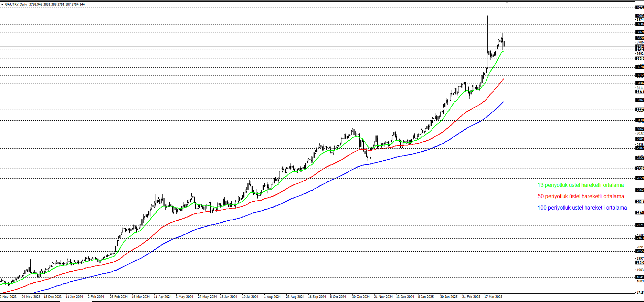
Task: Click the 3578 price level label
Action: pyautogui.click(x=640, y=67)
